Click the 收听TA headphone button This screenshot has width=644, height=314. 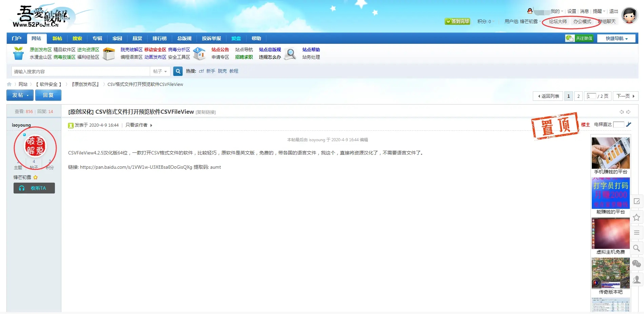pos(34,188)
